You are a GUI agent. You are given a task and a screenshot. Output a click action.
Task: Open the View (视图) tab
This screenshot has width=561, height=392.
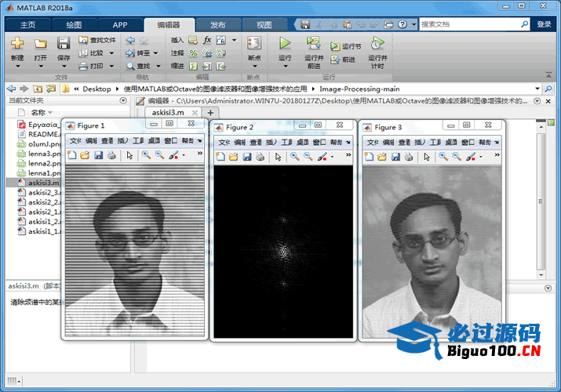click(x=264, y=24)
